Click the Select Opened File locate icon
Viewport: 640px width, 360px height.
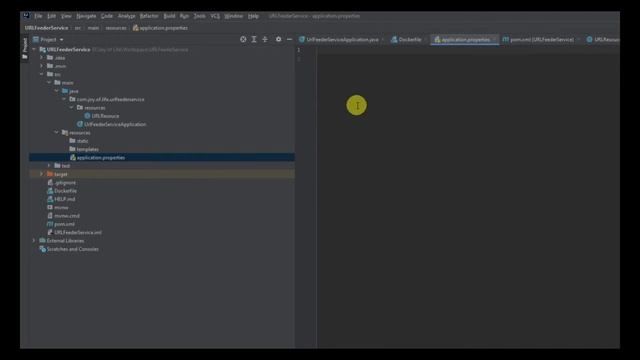pyautogui.click(x=243, y=39)
